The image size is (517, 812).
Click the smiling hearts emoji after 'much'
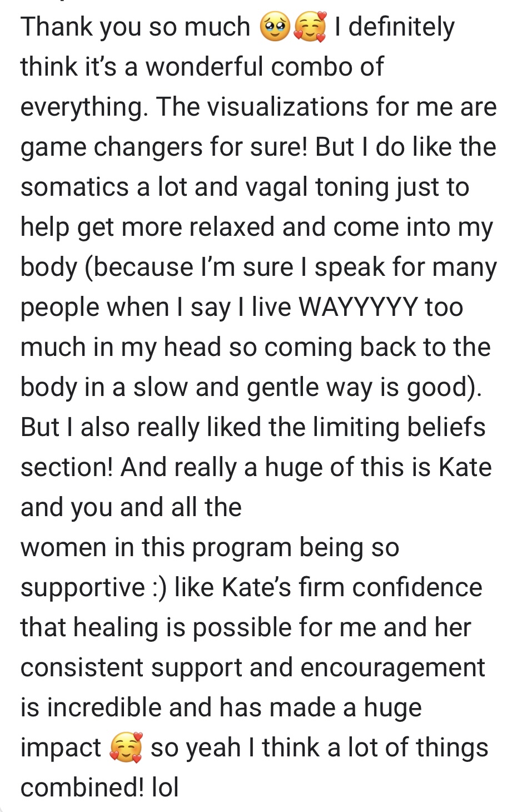tap(310, 27)
